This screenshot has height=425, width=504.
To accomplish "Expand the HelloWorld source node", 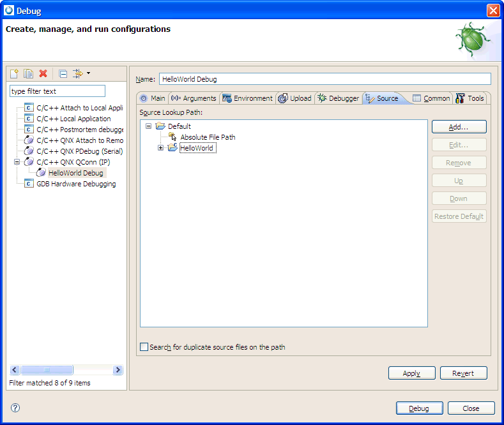I will click(x=161, y=148).
